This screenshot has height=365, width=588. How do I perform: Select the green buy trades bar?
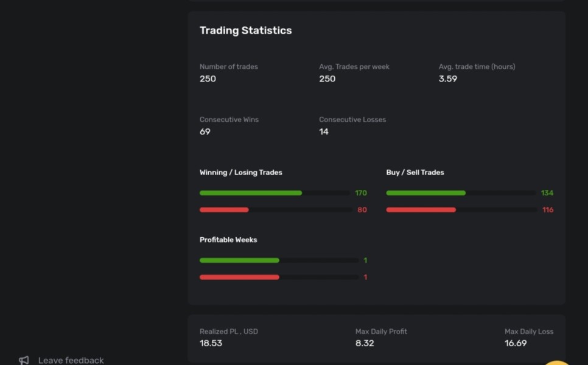click(425, 193)
